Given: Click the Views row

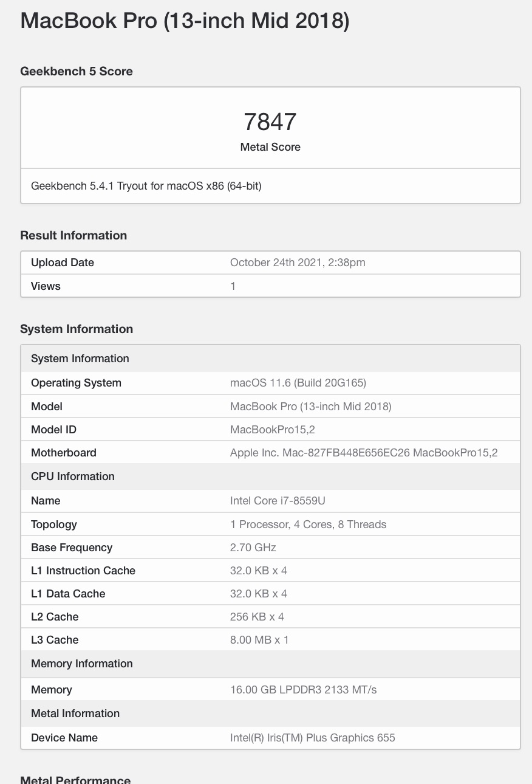Looking at the screenshot, I should pos(270,286).
